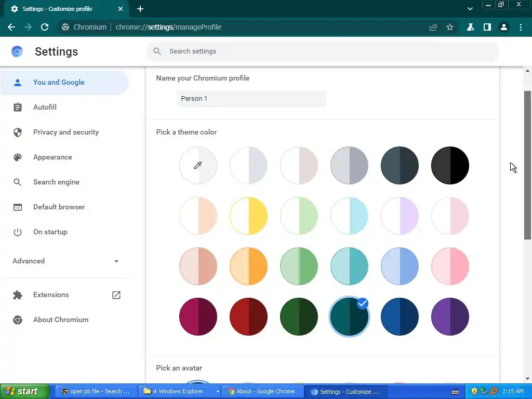Image resolution: width=532 pixels, height=399 pixels.
Task: Open the profile avatar menu
Action: [504, 27]
